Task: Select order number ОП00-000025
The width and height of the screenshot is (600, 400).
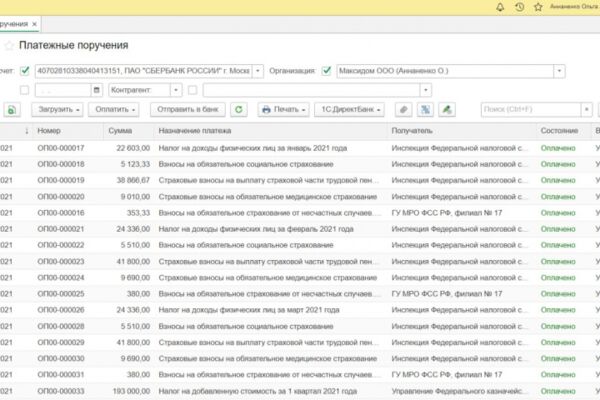Action: point(61,294)
